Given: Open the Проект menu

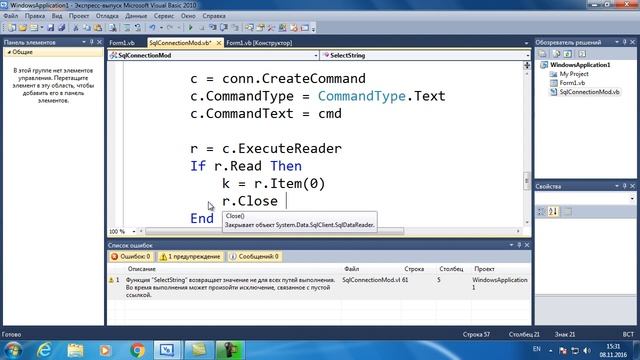Looking at the screenshot, I should click(79, 16).
